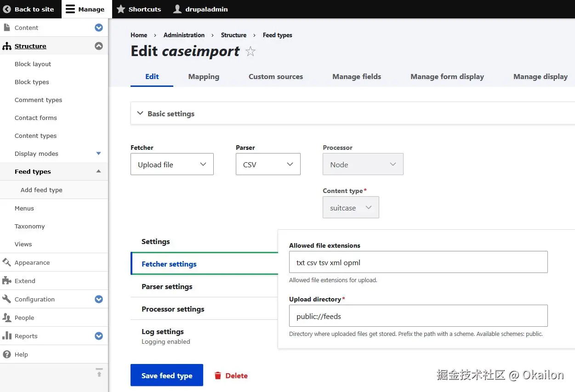The width and height of the screenshot is (575, 392).
Task: Click the Feed types sidebar link
Action: [33, 171]
